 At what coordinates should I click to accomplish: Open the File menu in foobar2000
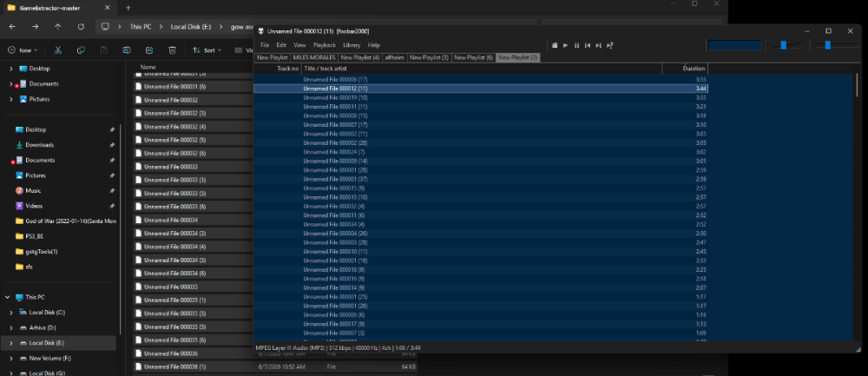265,45
